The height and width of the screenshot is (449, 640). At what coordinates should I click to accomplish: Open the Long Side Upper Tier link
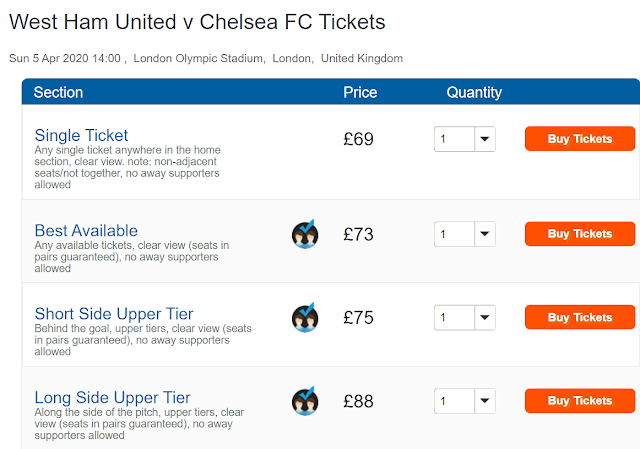[112, 398]
